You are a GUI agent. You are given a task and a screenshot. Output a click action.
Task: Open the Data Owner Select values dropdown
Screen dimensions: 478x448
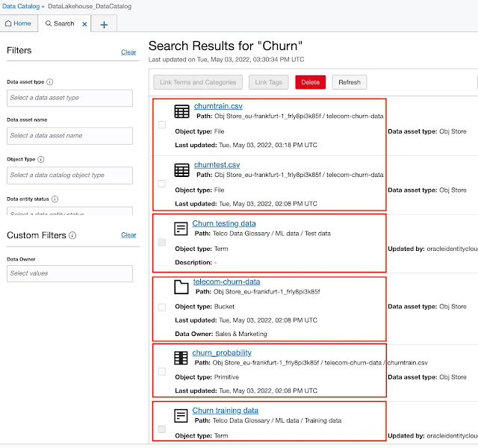(x=69, y=274)
